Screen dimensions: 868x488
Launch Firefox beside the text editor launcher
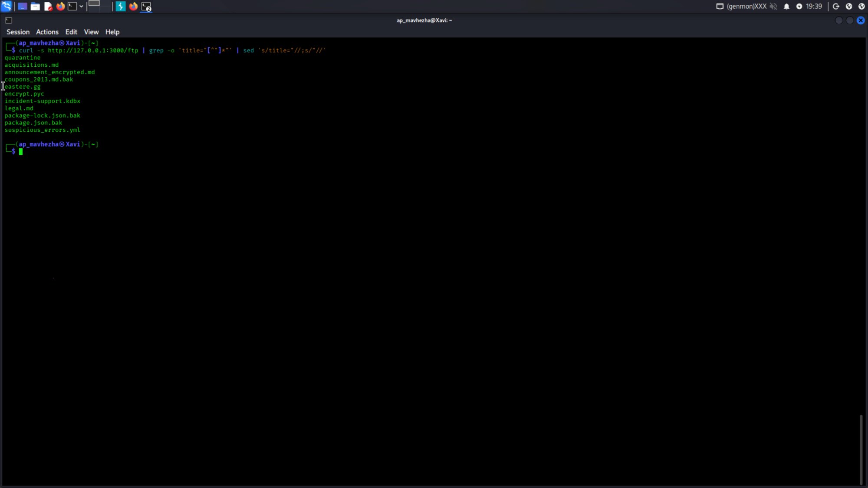[x=60, y=7]
